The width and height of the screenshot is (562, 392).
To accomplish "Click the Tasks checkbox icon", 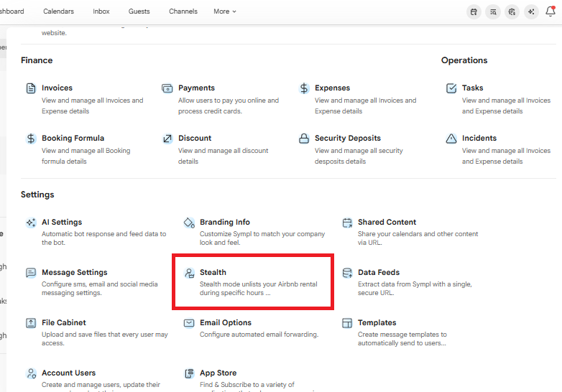I will click(451, 88).
